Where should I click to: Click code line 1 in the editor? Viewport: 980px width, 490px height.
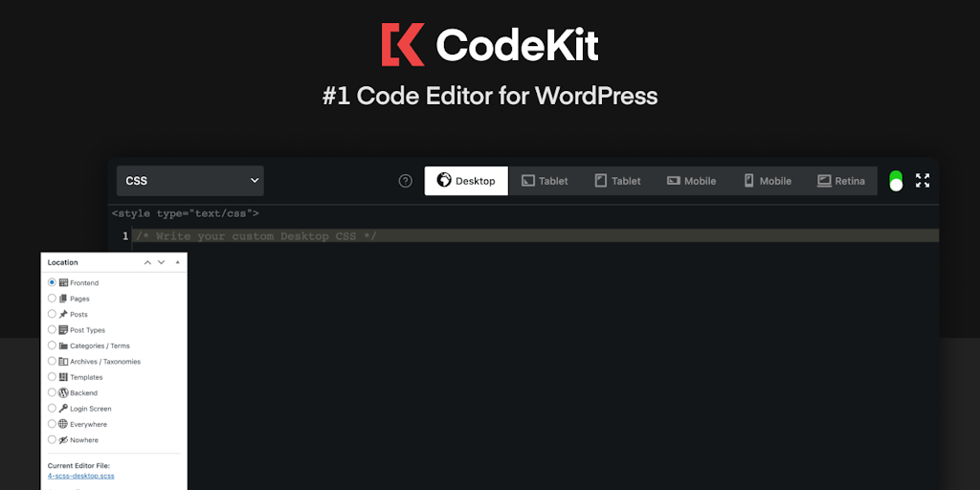(x=535, y=235)
